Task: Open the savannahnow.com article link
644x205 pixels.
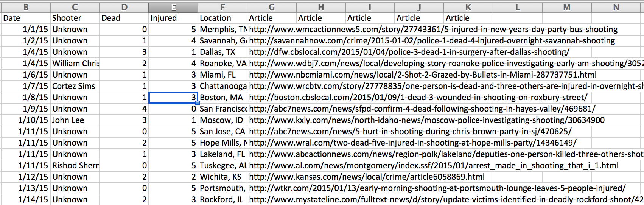Action: (x=432, y=41)
